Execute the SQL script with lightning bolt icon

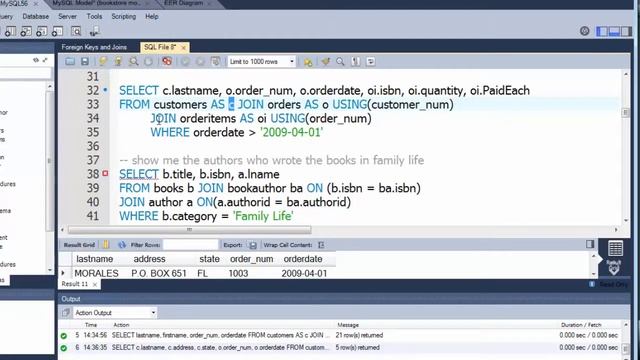point(103,62)
